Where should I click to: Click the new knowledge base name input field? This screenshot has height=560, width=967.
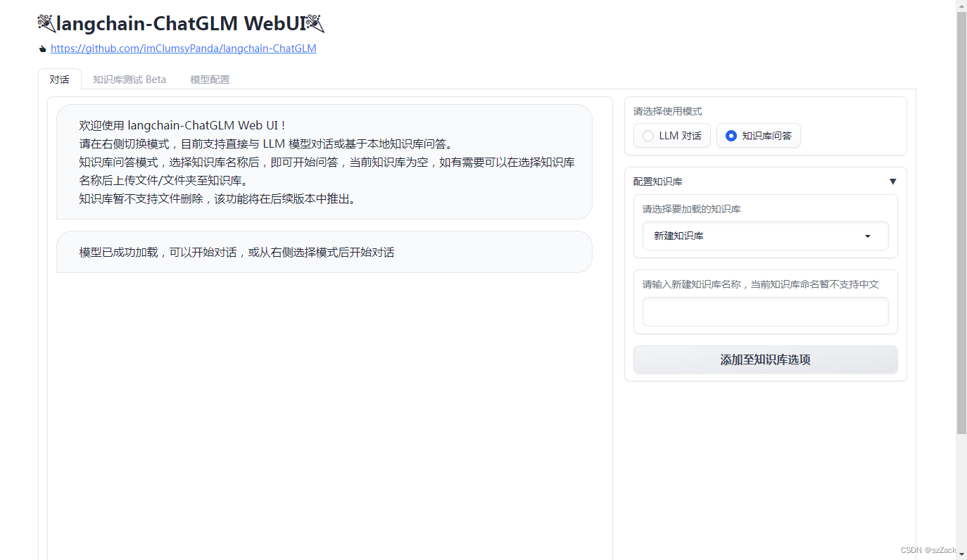765,312
